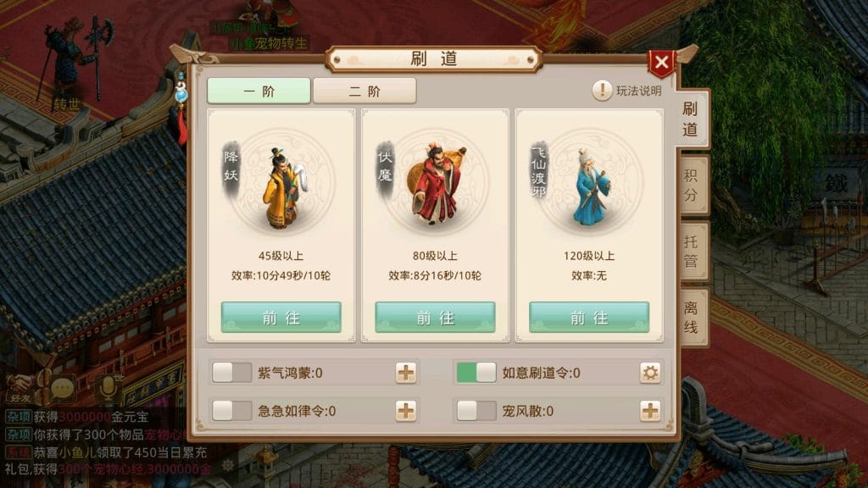The width and height of the screenshot is (868, 488).
Task: Add 紫气鸿蒙 with the plus icon
Action: (406, 373)
